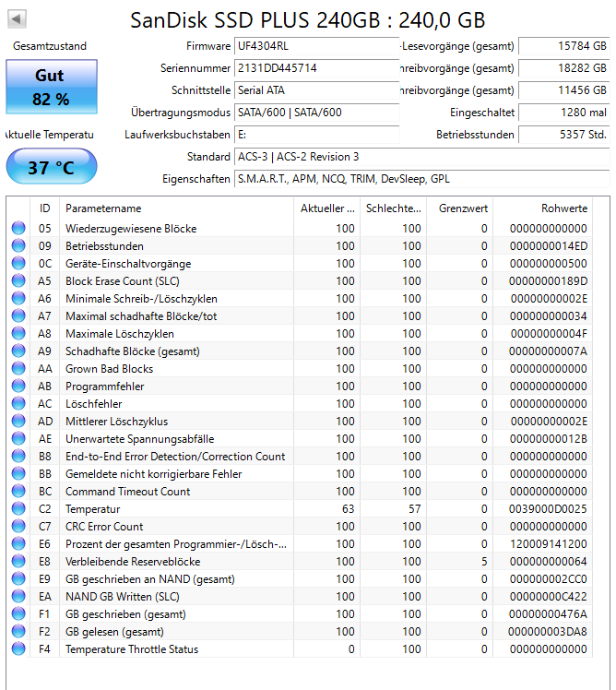Click the Grenzwert value 5 for Verbleibende Reserveblöcke
This screenshot has height=690, width=616.
point(484,562)
